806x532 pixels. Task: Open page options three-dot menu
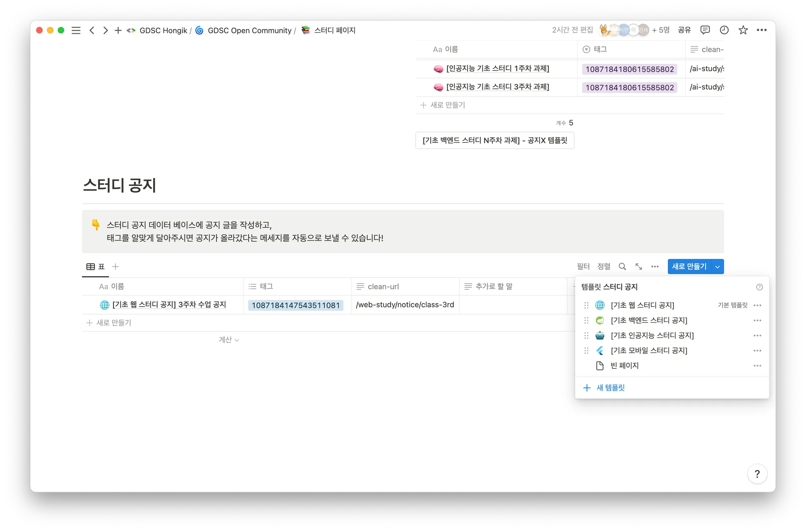pos(762,30)
